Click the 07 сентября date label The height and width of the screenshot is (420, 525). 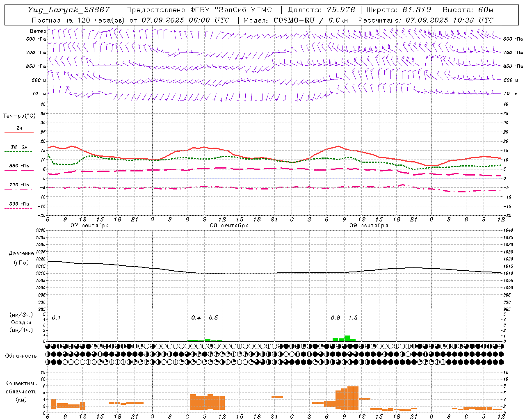tap(90, 226)
